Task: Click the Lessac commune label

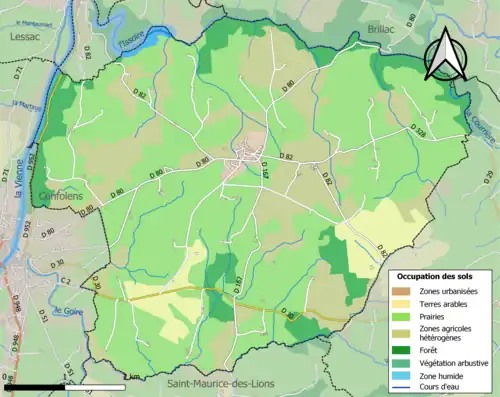Action: pos(25,36)
